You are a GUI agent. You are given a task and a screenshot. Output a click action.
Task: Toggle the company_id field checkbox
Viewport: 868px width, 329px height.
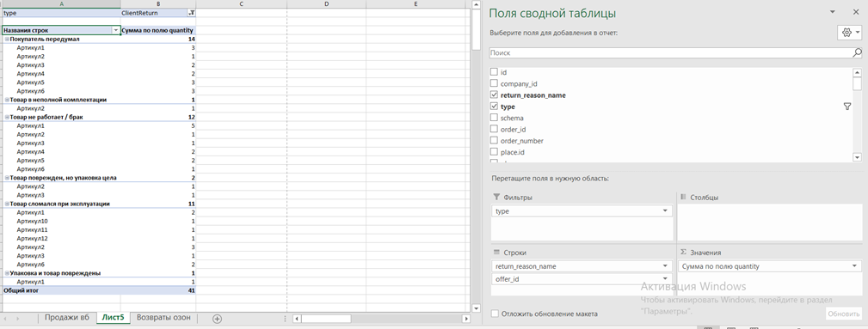pos(495,83)
